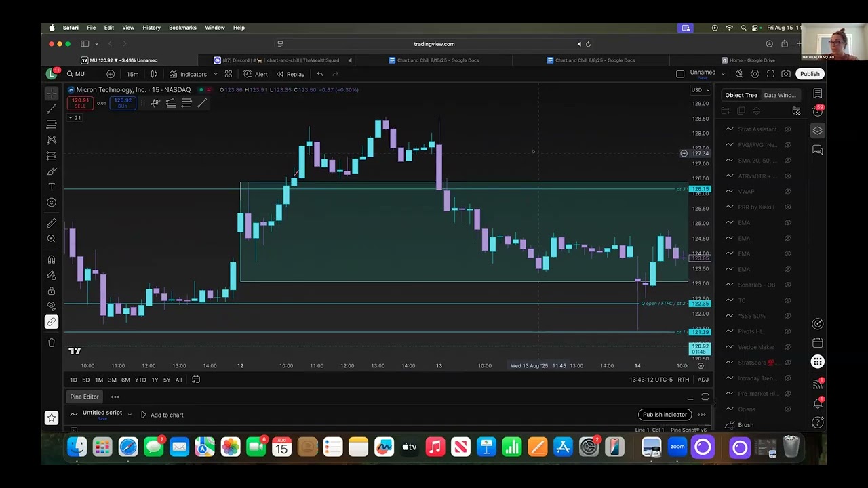Click the Publish indicator button
The image size is (868, 488).
[665, 415]
